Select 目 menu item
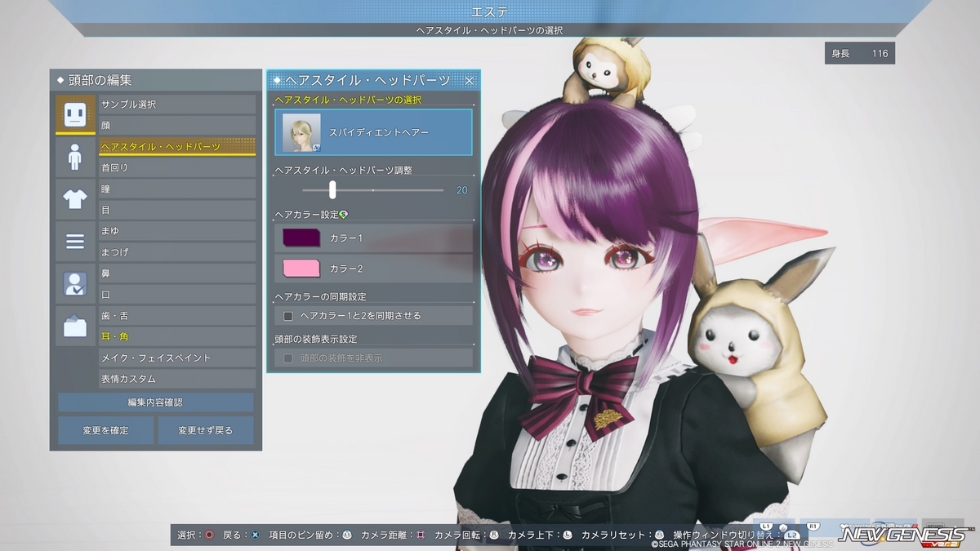 177,210
